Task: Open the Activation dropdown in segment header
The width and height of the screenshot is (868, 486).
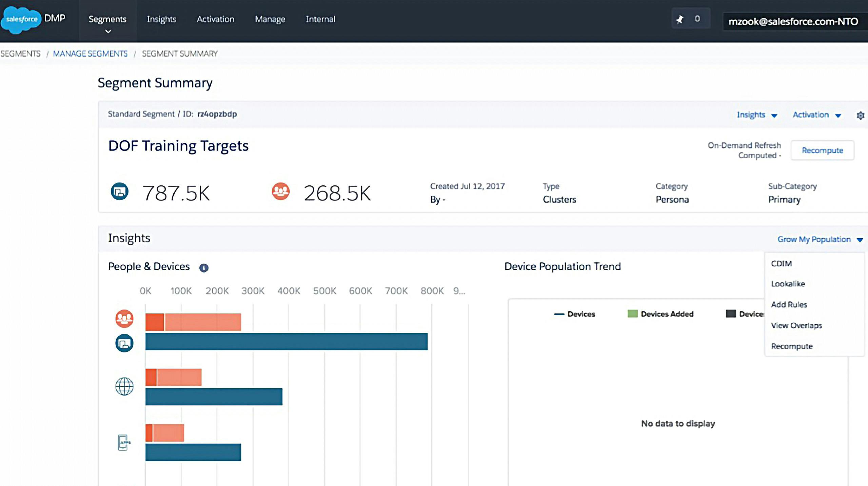Action: 817,115
